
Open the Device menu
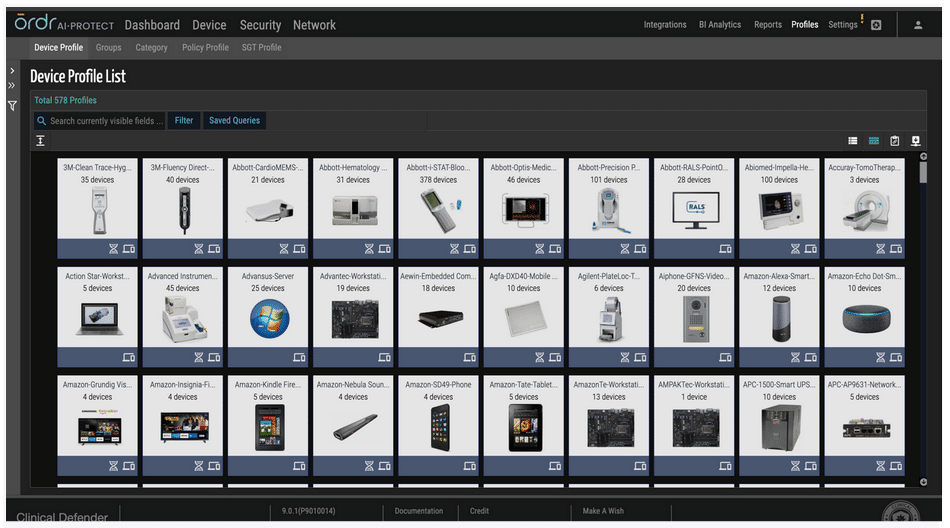click(209, 25)
